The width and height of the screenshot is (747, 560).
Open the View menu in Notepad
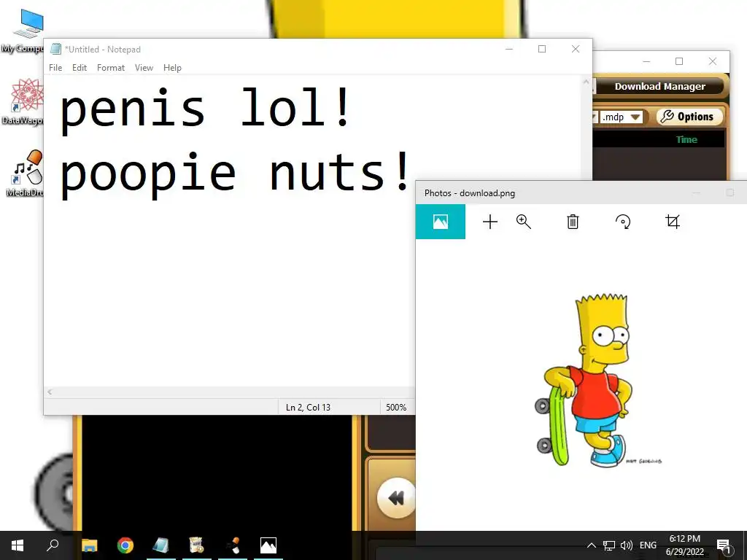pyautogui.click(x=144, y=68)
